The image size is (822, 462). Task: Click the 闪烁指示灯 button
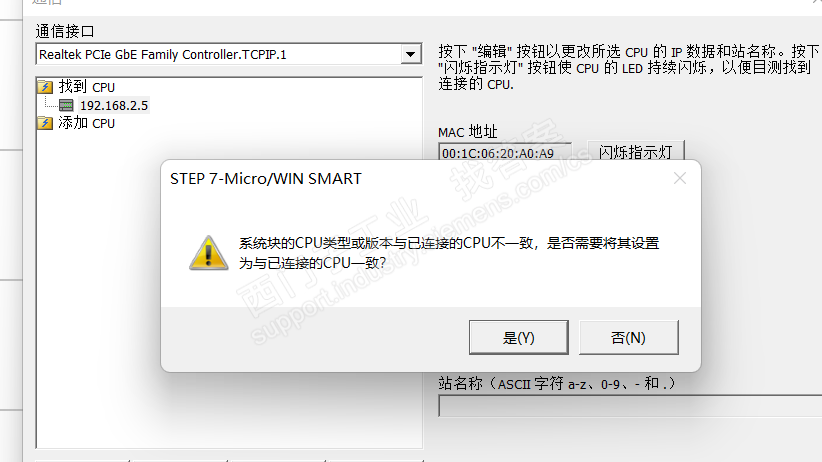[x=635, y=151]
